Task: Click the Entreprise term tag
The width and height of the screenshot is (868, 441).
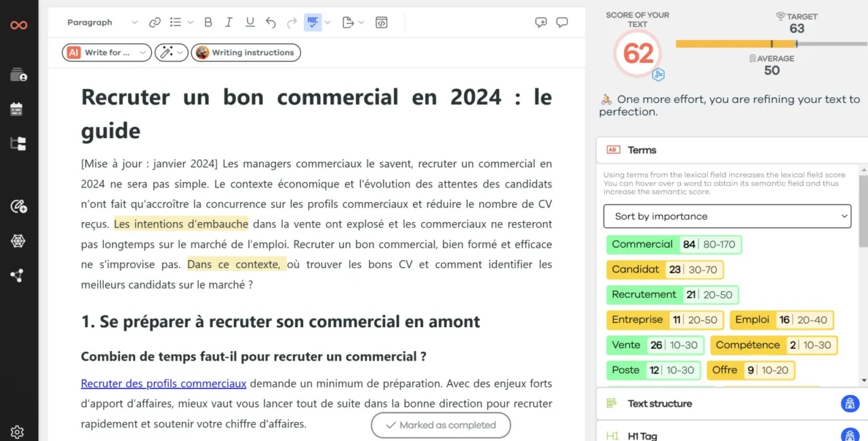Action: pyautogui.click(x=665, y=320)
